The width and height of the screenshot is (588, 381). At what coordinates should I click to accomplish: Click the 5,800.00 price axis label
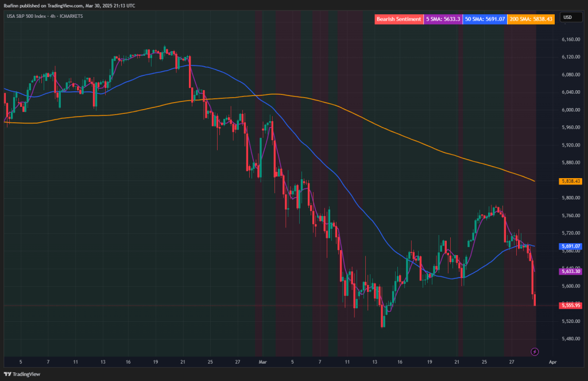(x=570, y=198)
